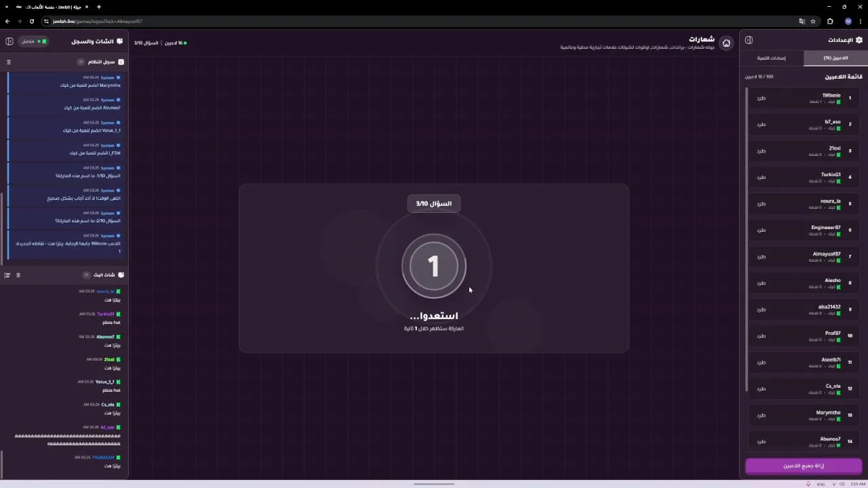Click the ENG language indicator in the taskbar

coord(821,484)
